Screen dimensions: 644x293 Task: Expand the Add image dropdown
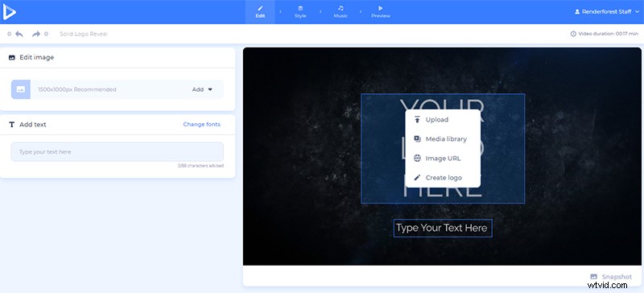[x=202, y=89]
